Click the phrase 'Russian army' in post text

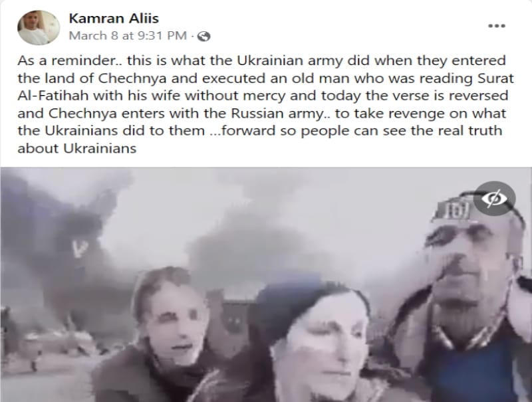pyautogui.click(x=277, y=113)
